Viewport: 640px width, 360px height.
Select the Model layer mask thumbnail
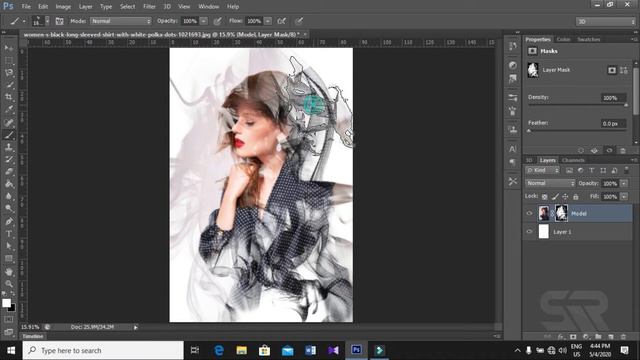click(561, 213)
